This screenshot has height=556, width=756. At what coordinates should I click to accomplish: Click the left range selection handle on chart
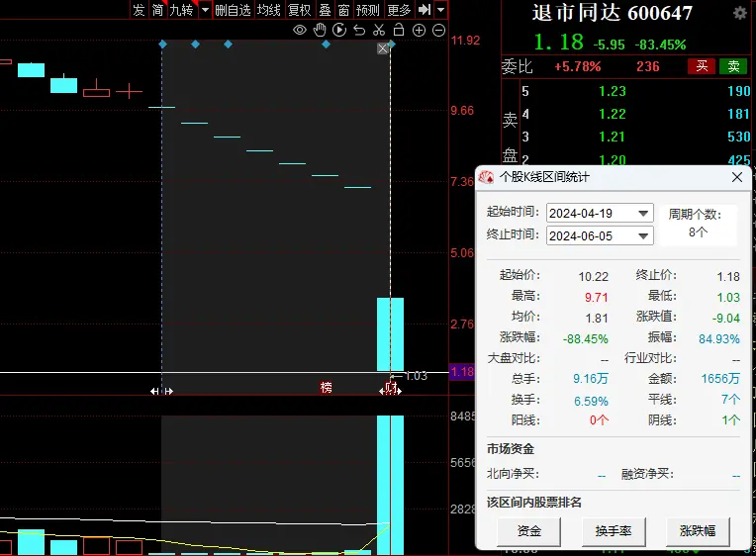pos(161,392)
